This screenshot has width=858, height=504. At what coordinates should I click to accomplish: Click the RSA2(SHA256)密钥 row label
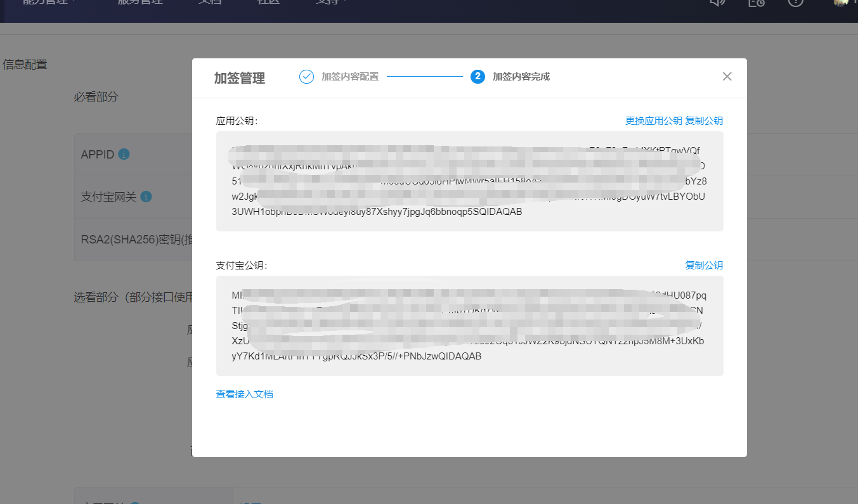click(136, 240)
